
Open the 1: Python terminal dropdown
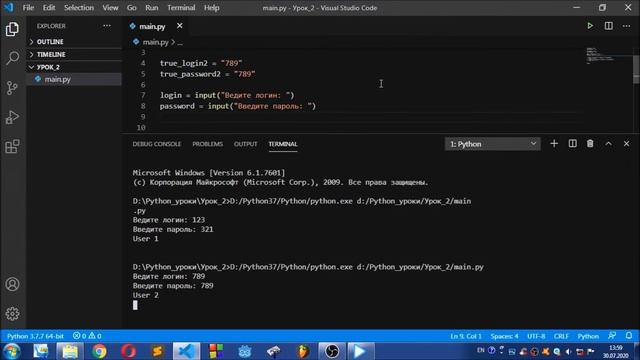[x=493, y=144]
